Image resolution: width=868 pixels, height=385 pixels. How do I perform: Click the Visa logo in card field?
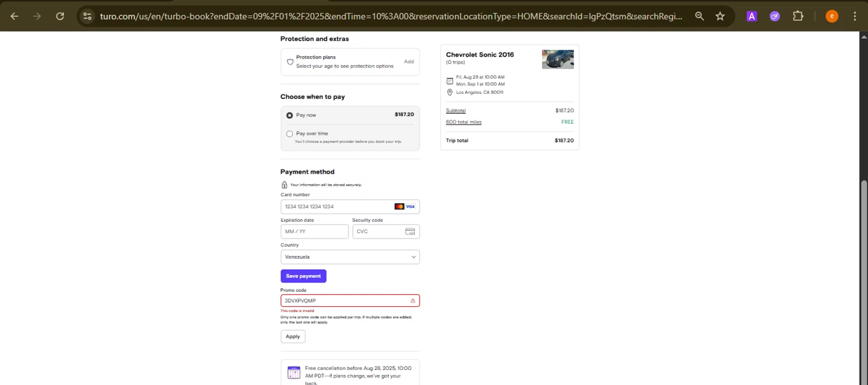click(x=410, y=207)
